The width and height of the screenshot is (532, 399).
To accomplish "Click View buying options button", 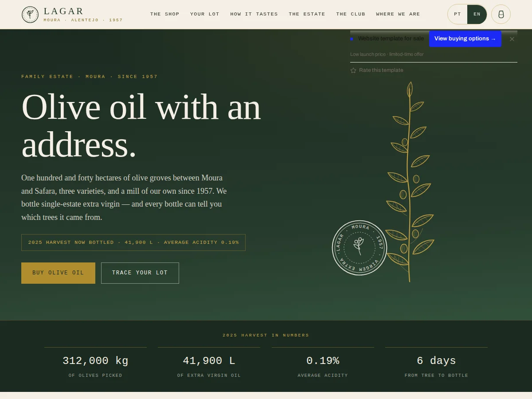I will click(x=465, y=39).
